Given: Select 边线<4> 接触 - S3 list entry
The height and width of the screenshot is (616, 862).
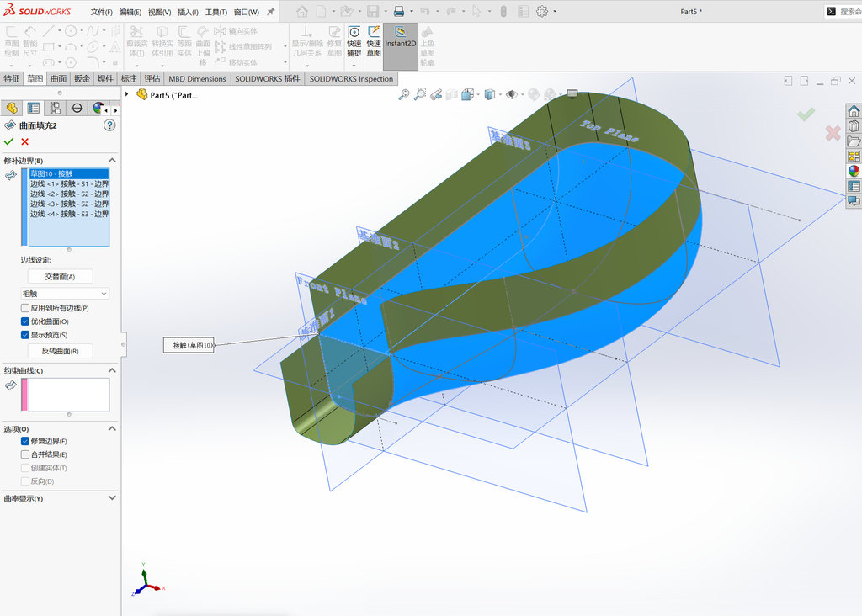Looking at the screenshot, I should click(x=69, y=214).
